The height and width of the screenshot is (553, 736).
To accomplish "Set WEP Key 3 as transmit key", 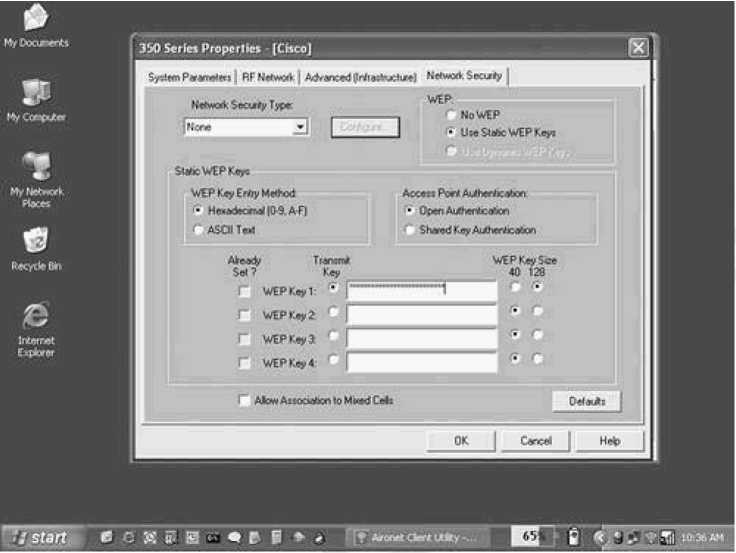I will (333, 335).
